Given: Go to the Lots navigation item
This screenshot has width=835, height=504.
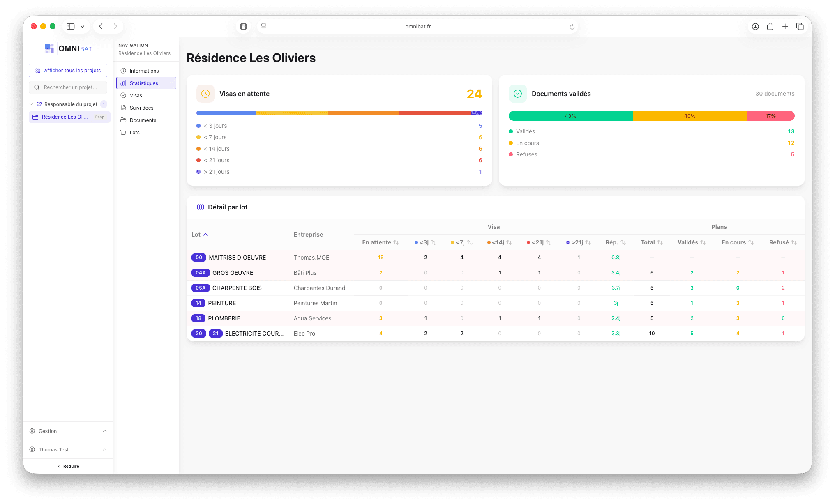Looking at the screenshot, I should 134,132.
